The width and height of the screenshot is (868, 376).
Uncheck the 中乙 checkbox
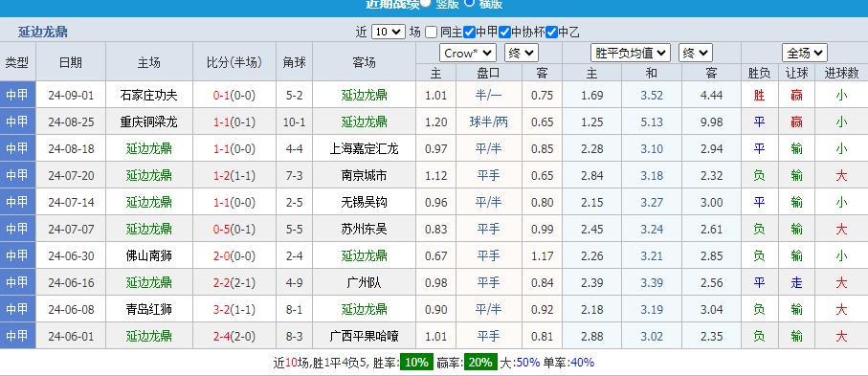(x=551, y=33)
